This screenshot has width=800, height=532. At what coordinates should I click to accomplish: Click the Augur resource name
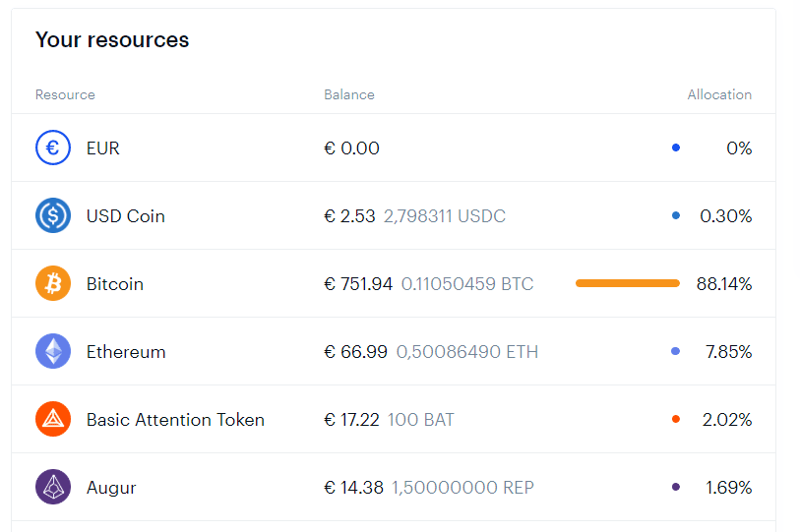pos(111,488)
